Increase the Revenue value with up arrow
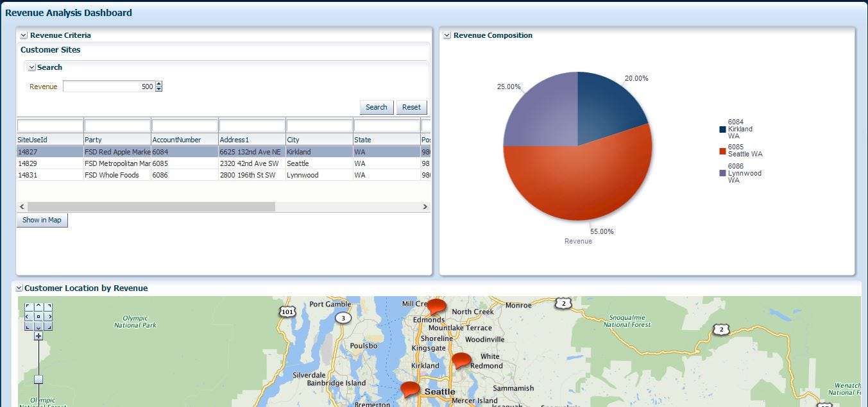868x407 pixels. 159,84
